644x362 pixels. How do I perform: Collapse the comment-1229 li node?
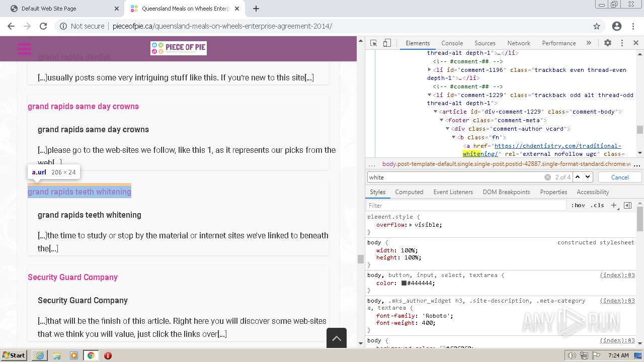(429, 95)
